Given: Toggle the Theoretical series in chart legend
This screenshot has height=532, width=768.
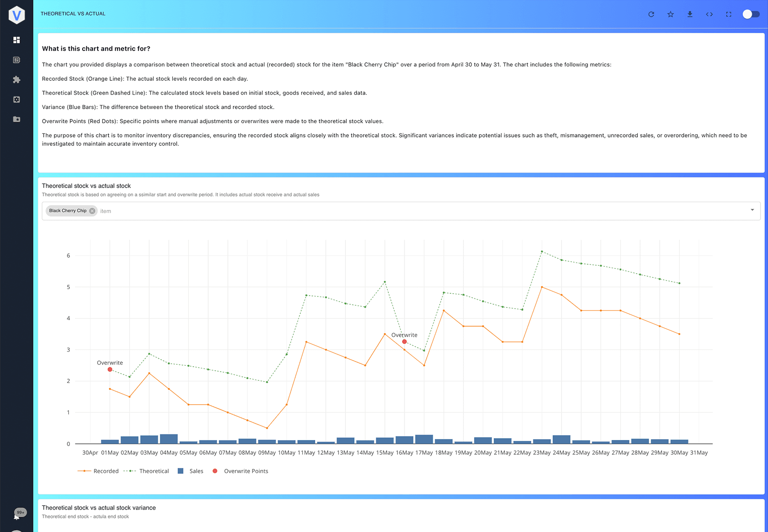Looking at the screenshot, I should pos(146,471).
